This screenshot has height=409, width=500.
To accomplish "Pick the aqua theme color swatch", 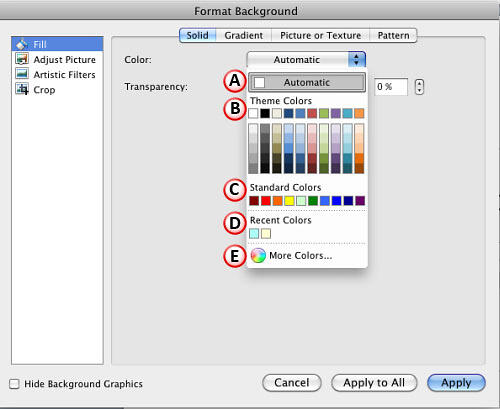I will coord(347,113).
